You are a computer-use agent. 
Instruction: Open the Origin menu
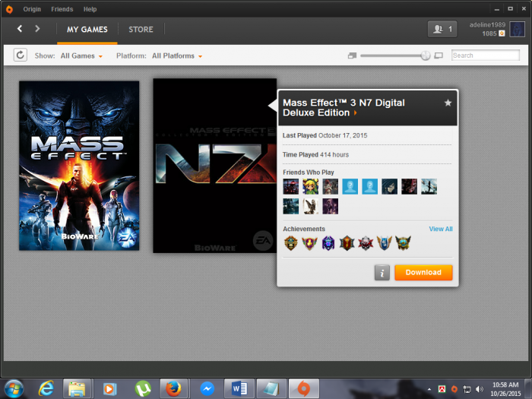tap(32, 9)
